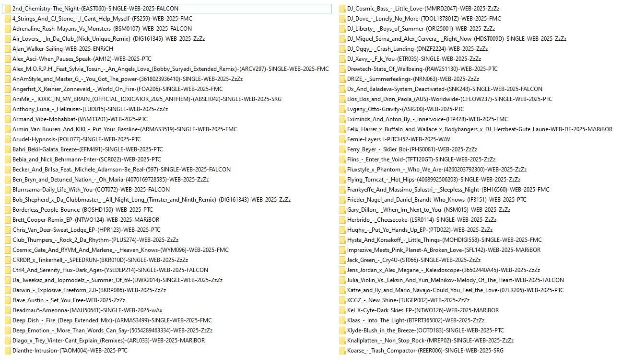The height and width of the screenshot is (364, 622).
Task: Click the DJ_Dove Lonely_No_More folder name
Action: (x=424, y=19)
